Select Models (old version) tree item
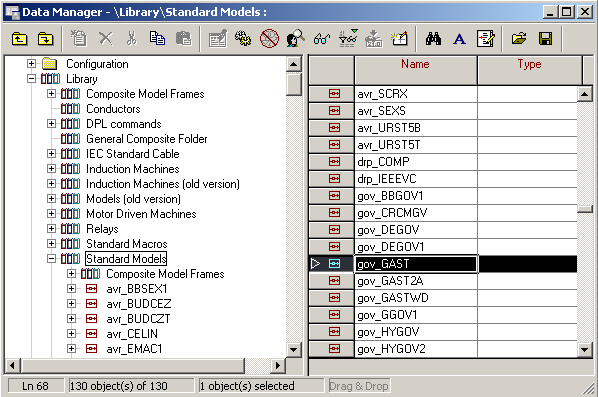 coord(133,199)
